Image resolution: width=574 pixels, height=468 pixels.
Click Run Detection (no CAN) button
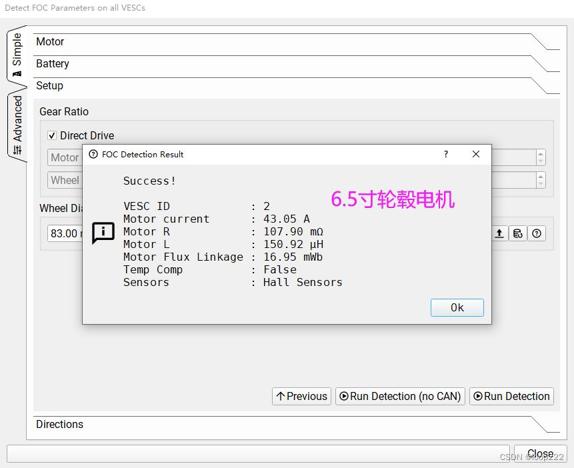(400, 396)
